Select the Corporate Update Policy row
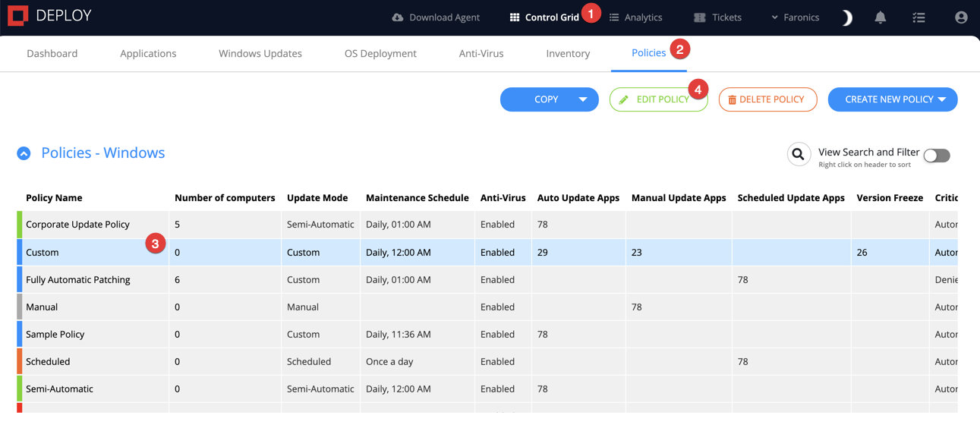Viewport: 980px width, 428px height. pos(487,225)
